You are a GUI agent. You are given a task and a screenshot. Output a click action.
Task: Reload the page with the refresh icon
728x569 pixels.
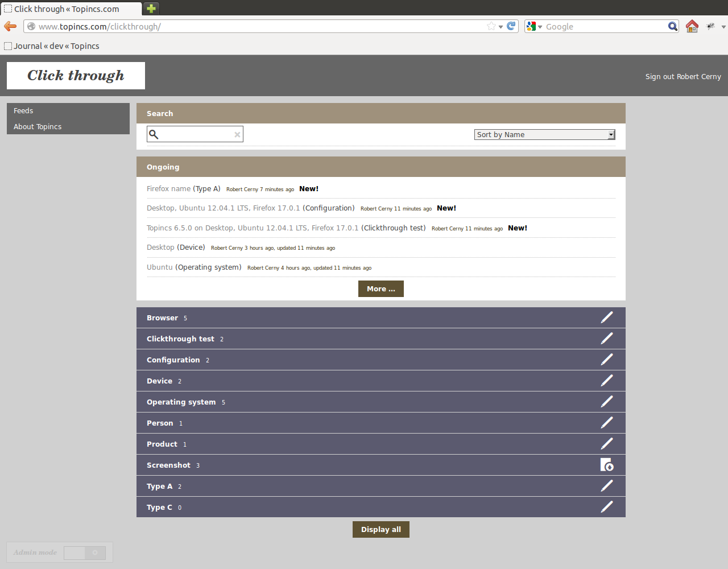click(x=511, y=26)
